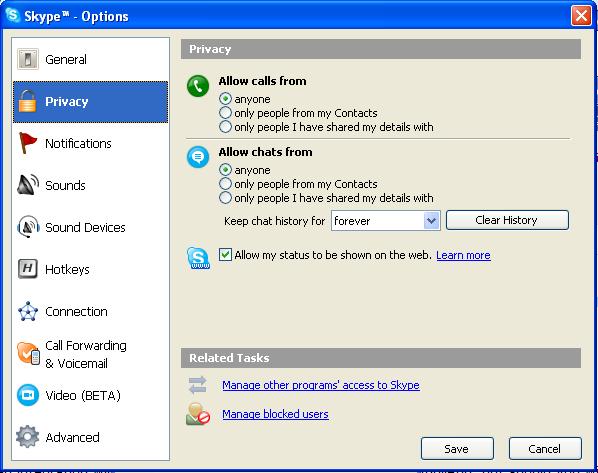Open Manage other programs' access to Skype
The height and width of the screenshot is (473, 598).
click(x=321, y=385)
